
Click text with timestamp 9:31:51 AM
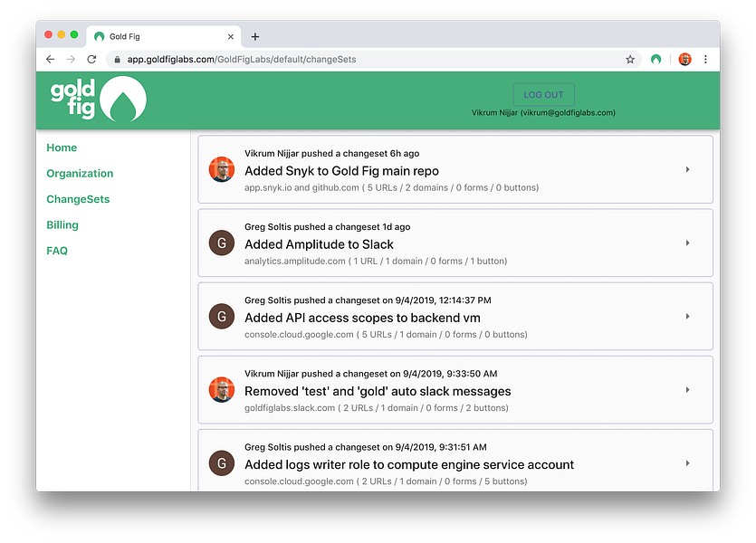(x=366, y=447)
